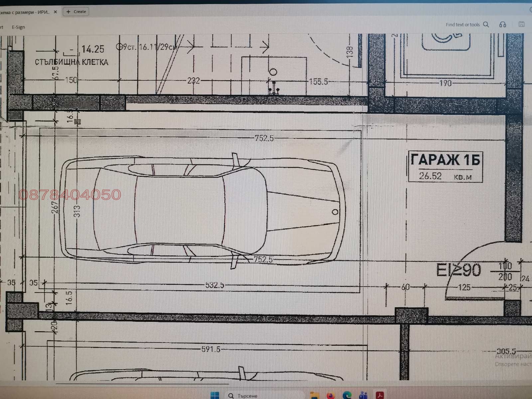
Task: Click the 752.5 dimension text
Action: point(264,138)
